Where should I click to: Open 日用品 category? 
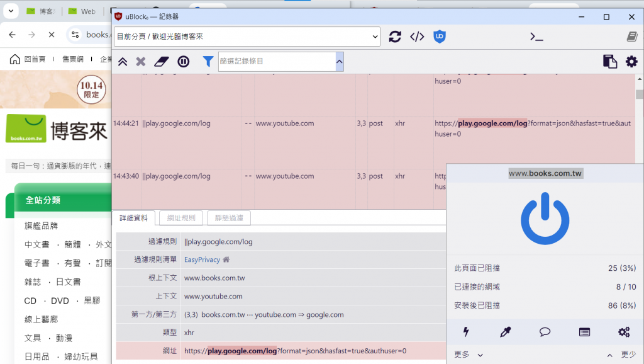point(36,356)
